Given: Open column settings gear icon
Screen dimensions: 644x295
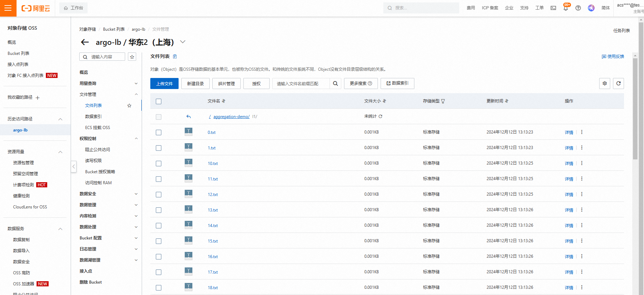Looking at the screenshot, I should (x=605, y=83).
